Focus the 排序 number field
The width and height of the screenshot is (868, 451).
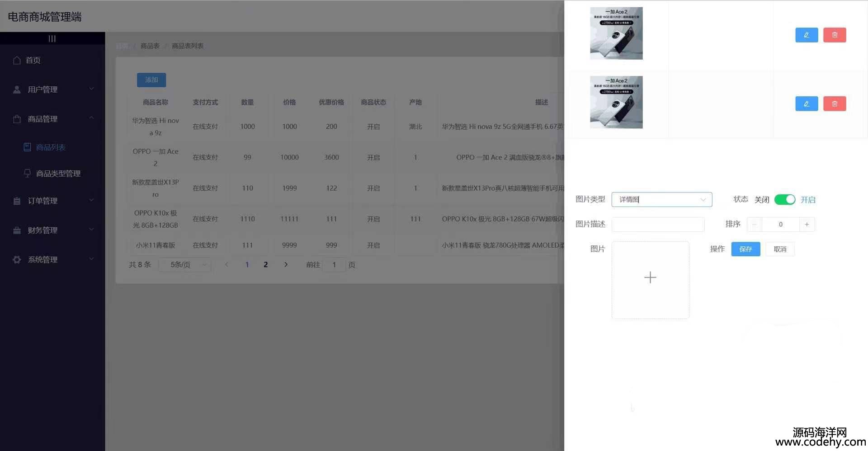coord(781,225)
